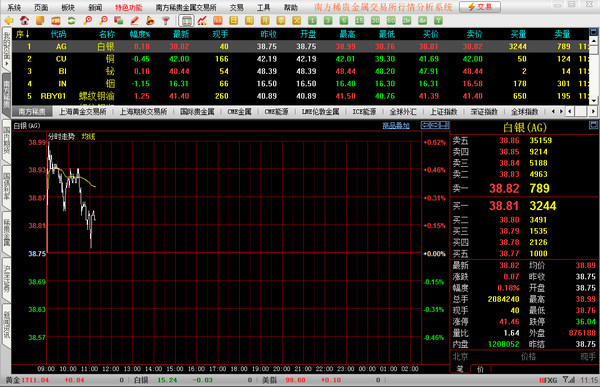
Task: Open the quote list table view icon
Action: coord(186,21)
